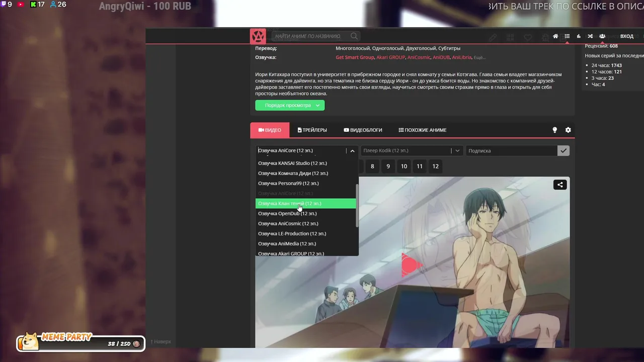644x362 pixels.
Task: Switch to the ВИДЕО tab
Action: pyautogui.click(x=270, y=130)
